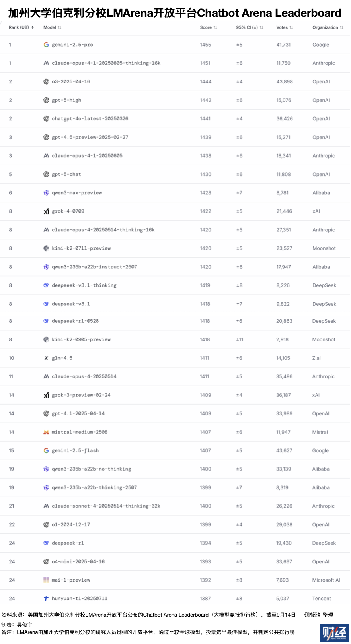Sort by the 95% CI column header
Screen dimensions: 351x644
coord(250,27)
